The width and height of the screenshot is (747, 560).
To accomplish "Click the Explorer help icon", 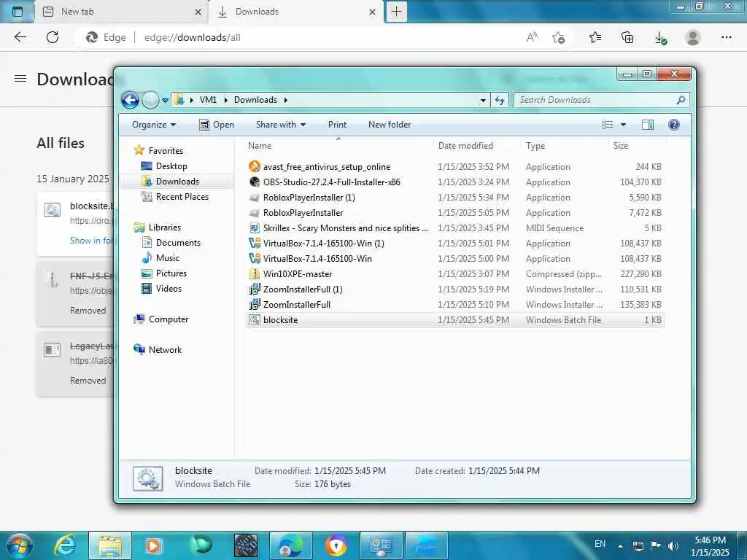I will [x=673, y=125].
